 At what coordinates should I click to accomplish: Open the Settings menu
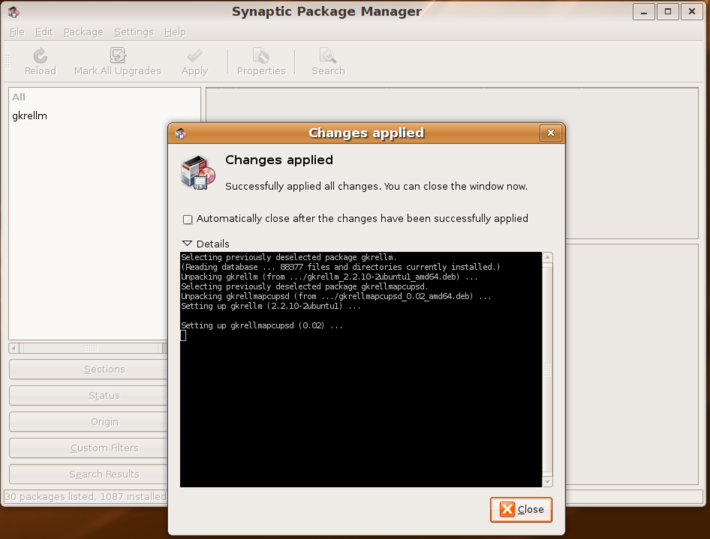click(134, 32)
